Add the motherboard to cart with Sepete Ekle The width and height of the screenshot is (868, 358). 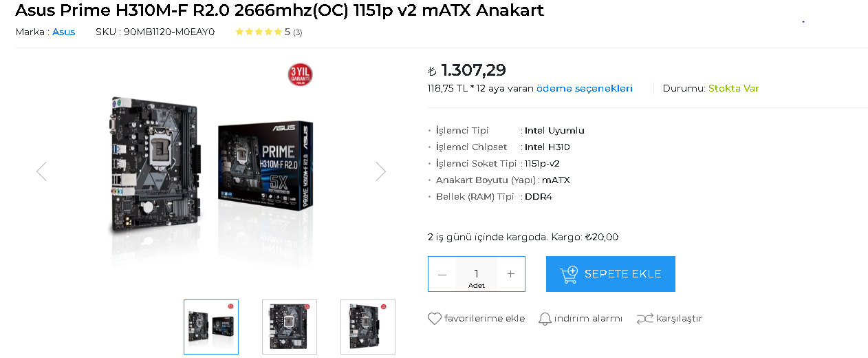611,274
